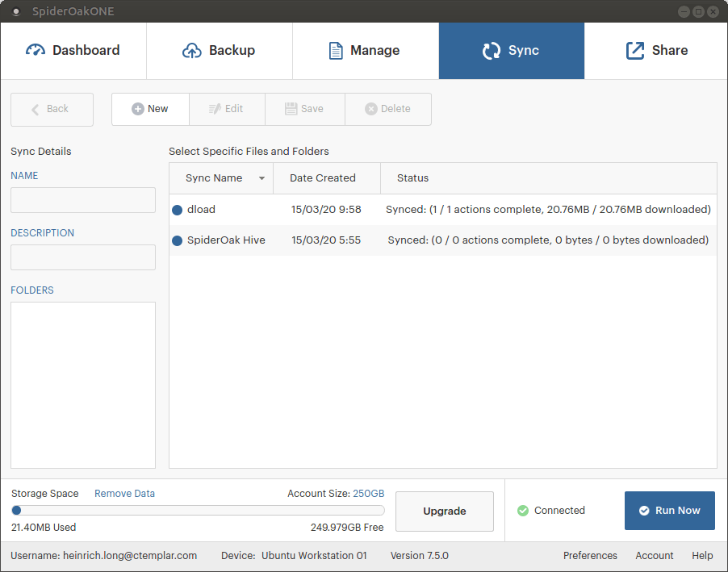Click the dload status showing 20.76MB downloaded
The height and width of the screenshot is (572, 728).
[548, 210]
